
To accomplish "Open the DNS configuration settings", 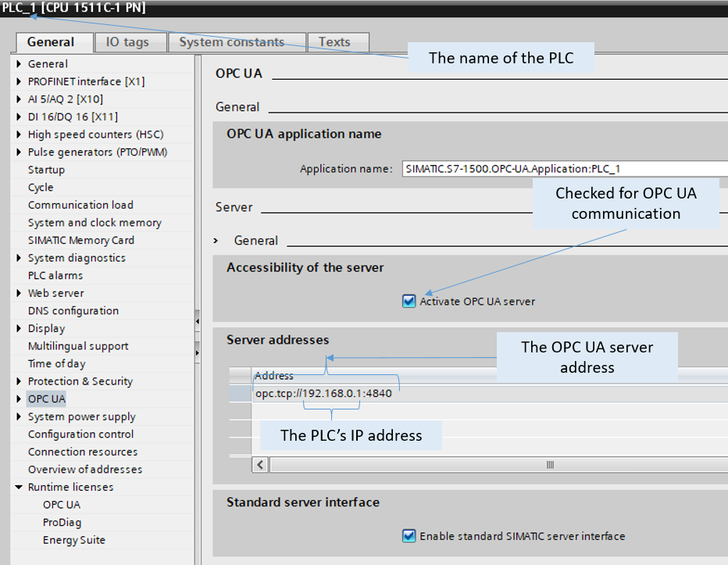I will [73, 311].
